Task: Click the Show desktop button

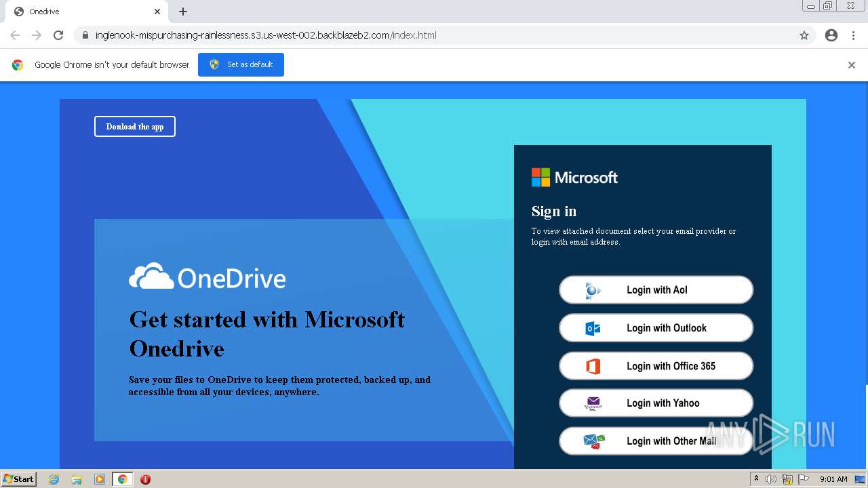Action: [861, 479]
